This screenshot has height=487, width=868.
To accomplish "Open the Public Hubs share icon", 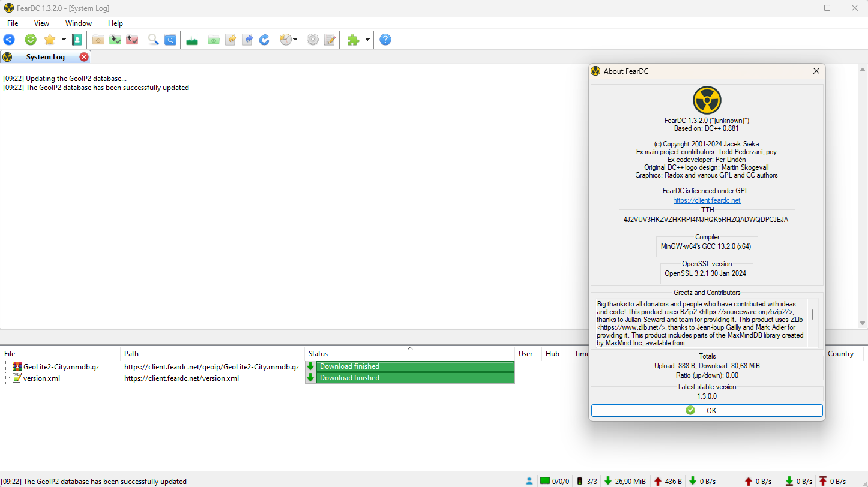I will pos(9,40).
